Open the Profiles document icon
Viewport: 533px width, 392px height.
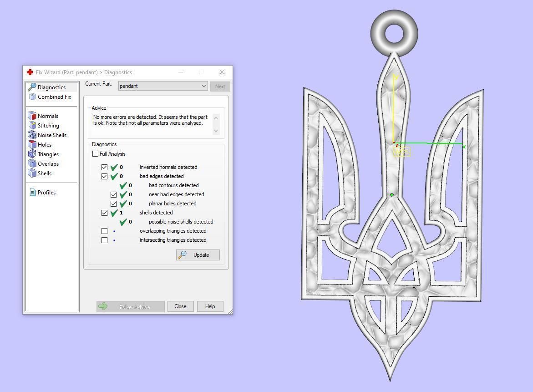click(x=33, y=192)
